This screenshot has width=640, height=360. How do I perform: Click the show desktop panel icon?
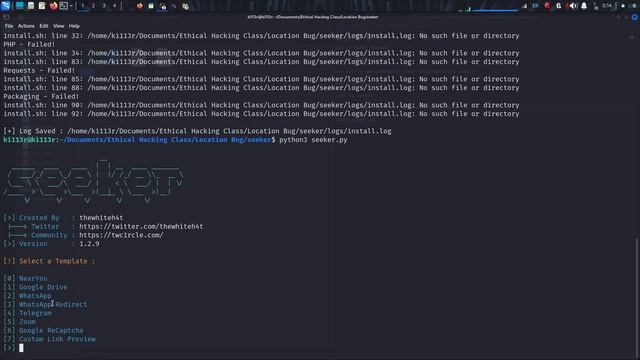19,6
